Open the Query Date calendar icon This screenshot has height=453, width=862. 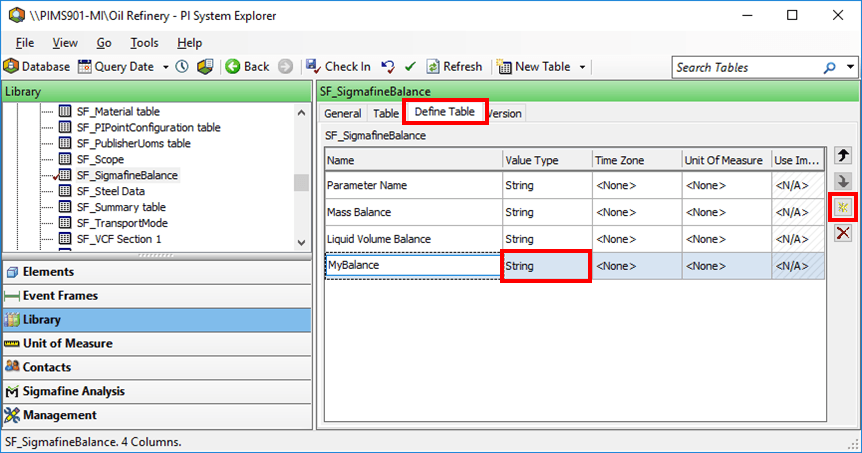(85, 67)
